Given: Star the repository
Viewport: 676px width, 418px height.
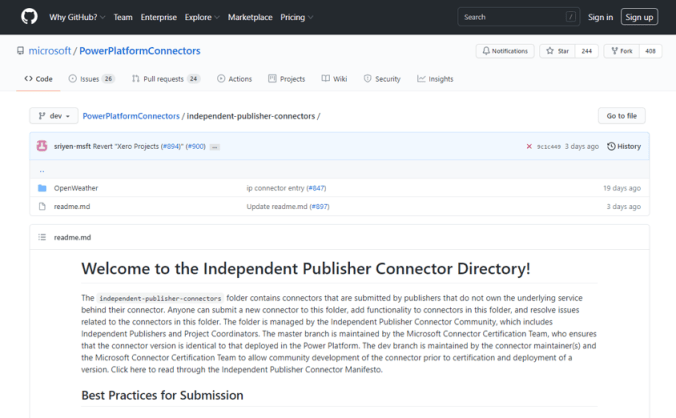Looking at the screenshot, I should pyautogui.click(x=557, y=51).
